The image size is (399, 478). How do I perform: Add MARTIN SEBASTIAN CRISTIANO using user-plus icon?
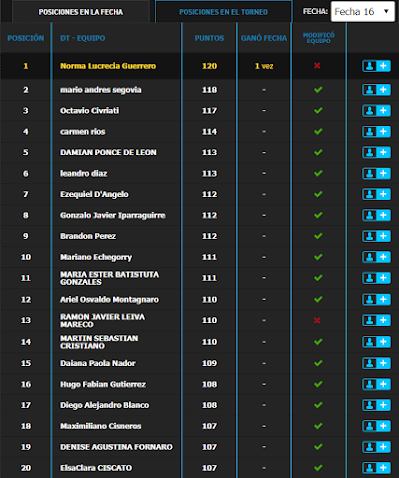376,342
